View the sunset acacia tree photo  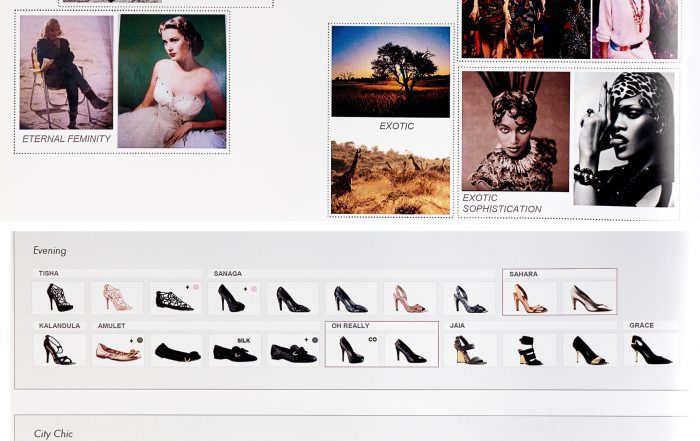coord(391,71)
